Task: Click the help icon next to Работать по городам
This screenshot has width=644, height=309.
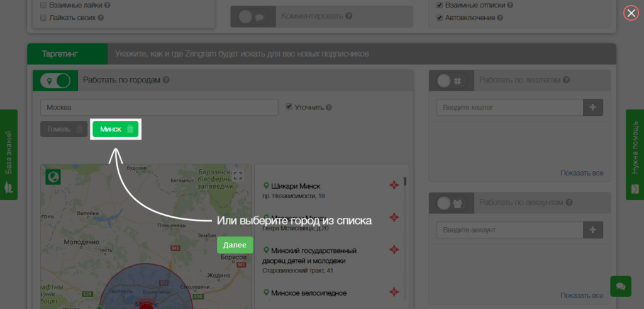Action: pos(166,80)
